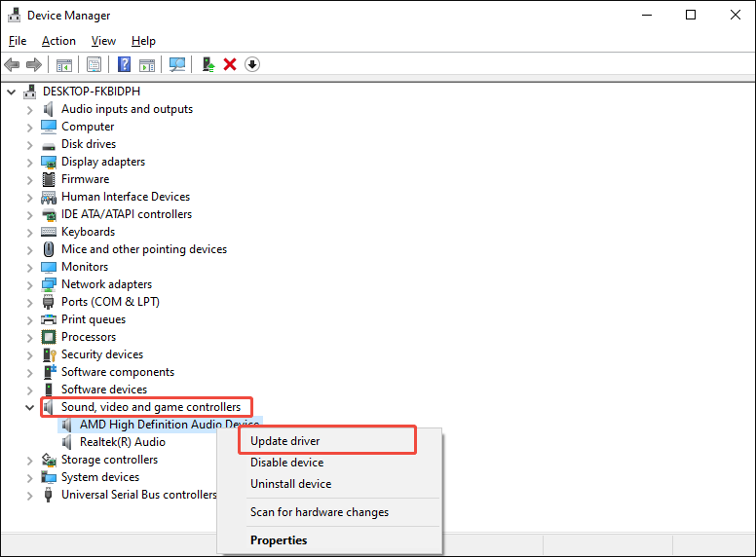Select the IDE ATA/ATAPI controllers label

point(127,214)
